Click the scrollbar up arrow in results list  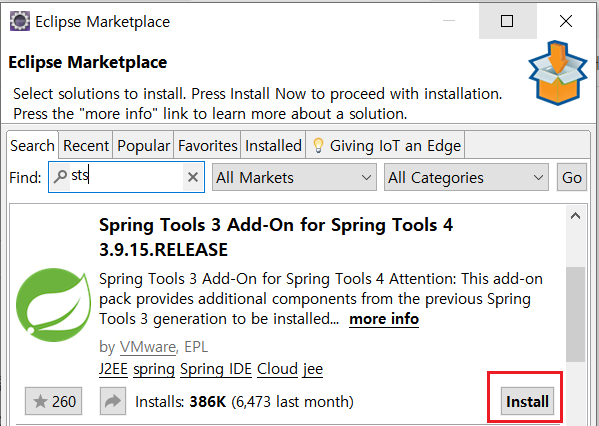(575, 216)
